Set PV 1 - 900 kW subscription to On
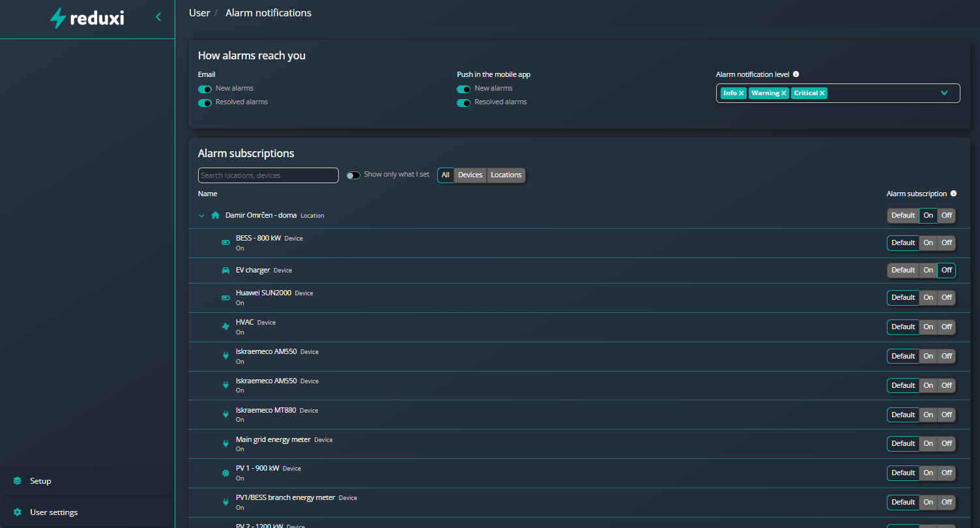This screenshot has height=528, width=980. [929, 473]
